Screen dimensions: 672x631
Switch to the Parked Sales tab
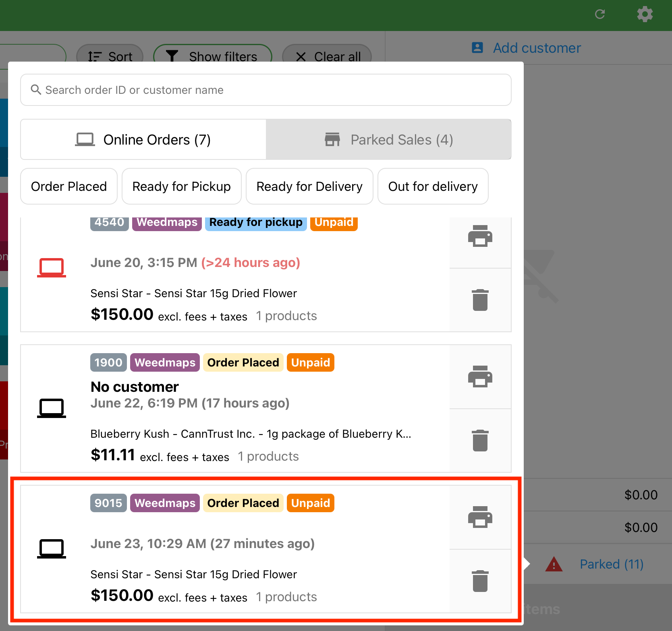[388, 140]
